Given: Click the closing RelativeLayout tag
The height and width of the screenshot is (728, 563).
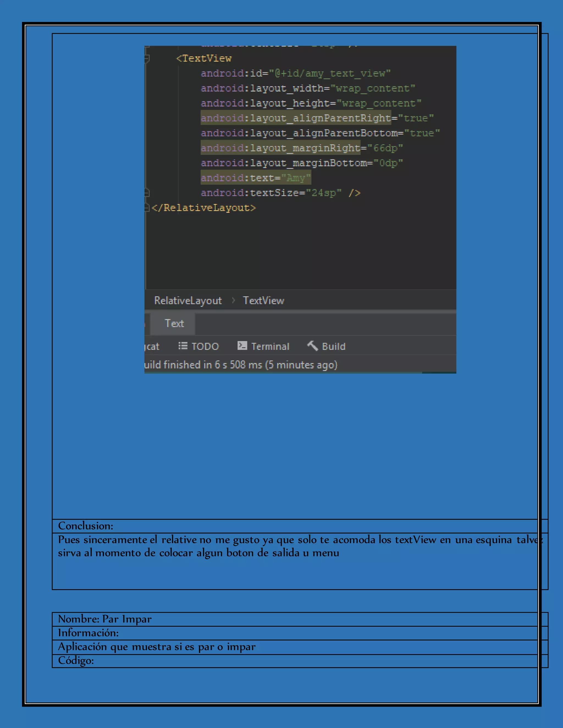Looking at the screenshot, I should click(203, 208).
